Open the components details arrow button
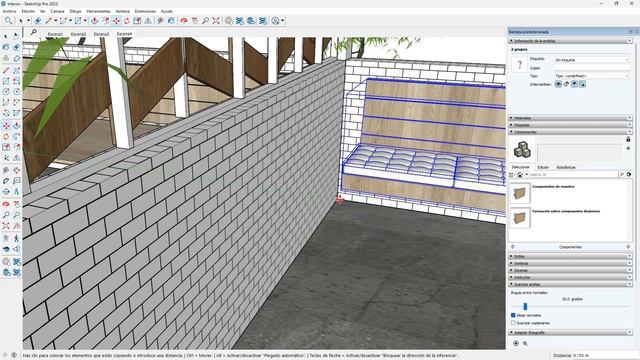Screen dimensions: 640x360 click(x=629, y=175)
